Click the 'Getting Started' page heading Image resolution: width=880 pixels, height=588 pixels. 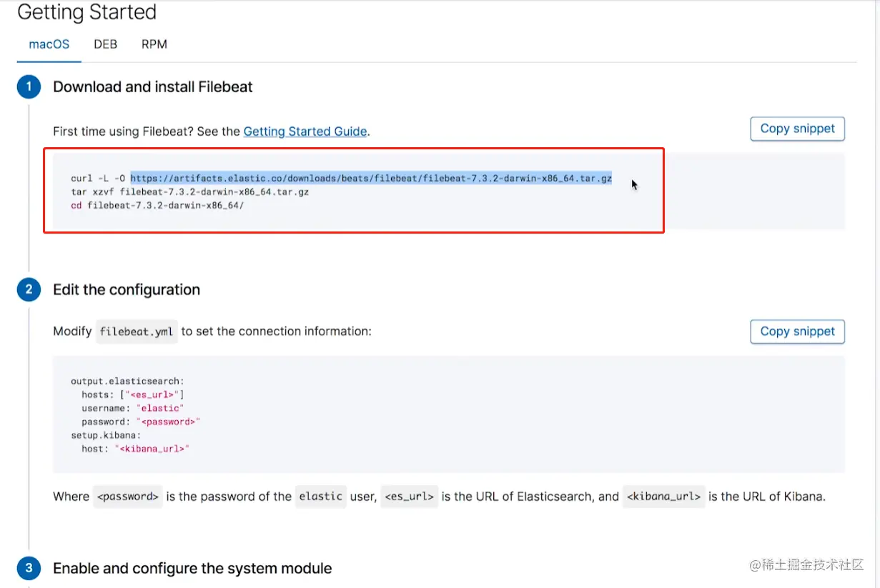(x=86, y=12)
